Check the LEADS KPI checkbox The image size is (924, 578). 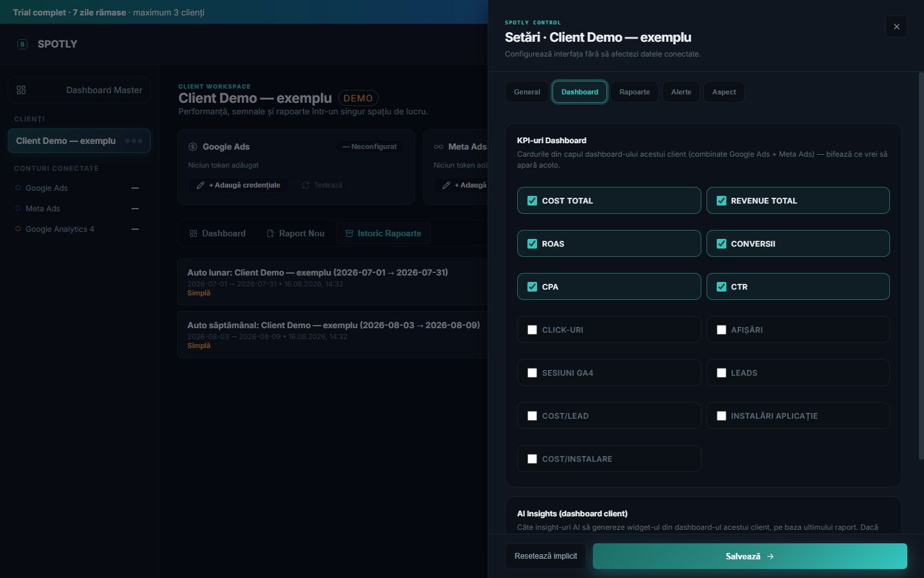721,372
